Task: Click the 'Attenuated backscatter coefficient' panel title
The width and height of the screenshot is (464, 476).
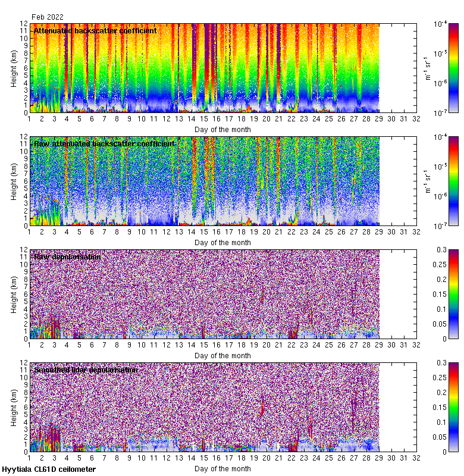Action: click(95, 31)
